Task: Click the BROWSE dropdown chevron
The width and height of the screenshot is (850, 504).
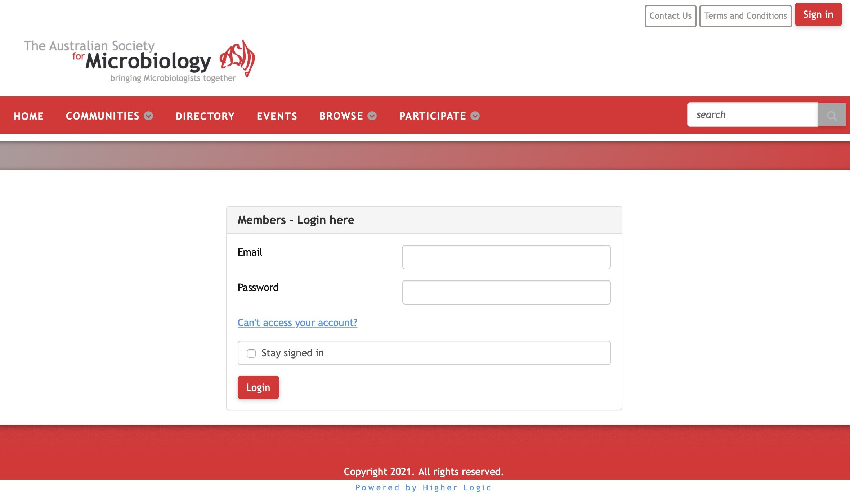Action: click(x=372, y=115)
